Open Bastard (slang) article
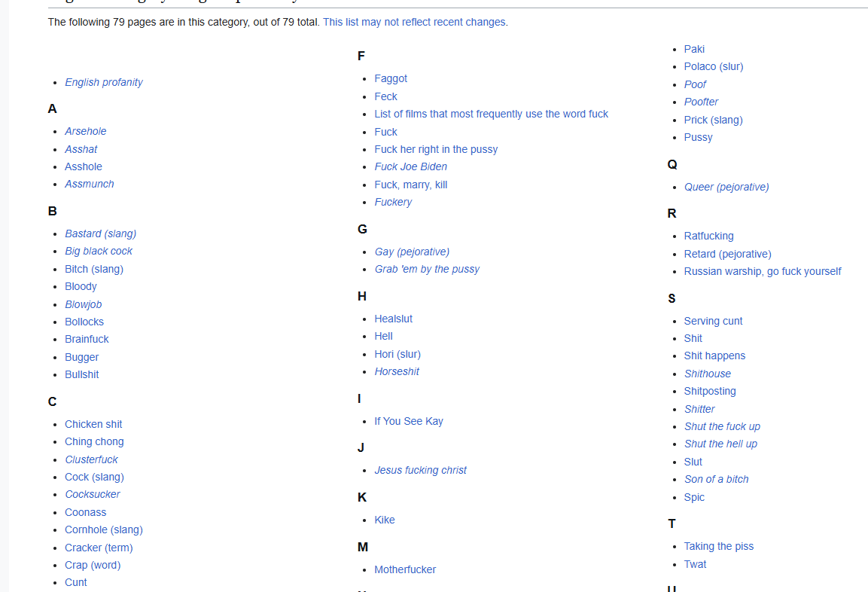The image size is (868, 592). [x=100, y=233]
